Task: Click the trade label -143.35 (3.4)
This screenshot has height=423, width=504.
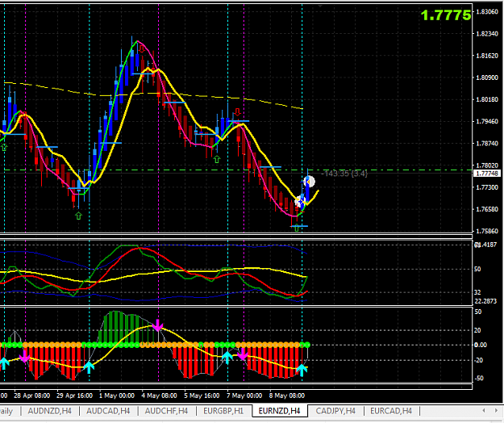Action: tap(344, 174)
